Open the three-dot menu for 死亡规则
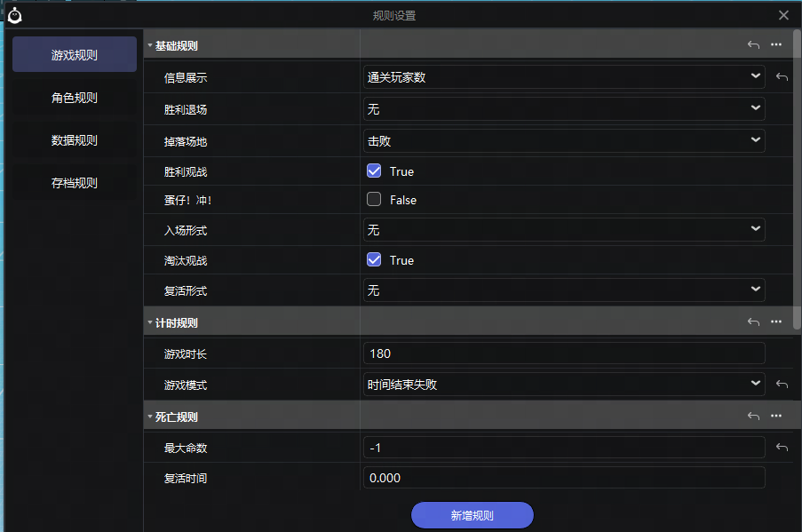 click(776, 417)
